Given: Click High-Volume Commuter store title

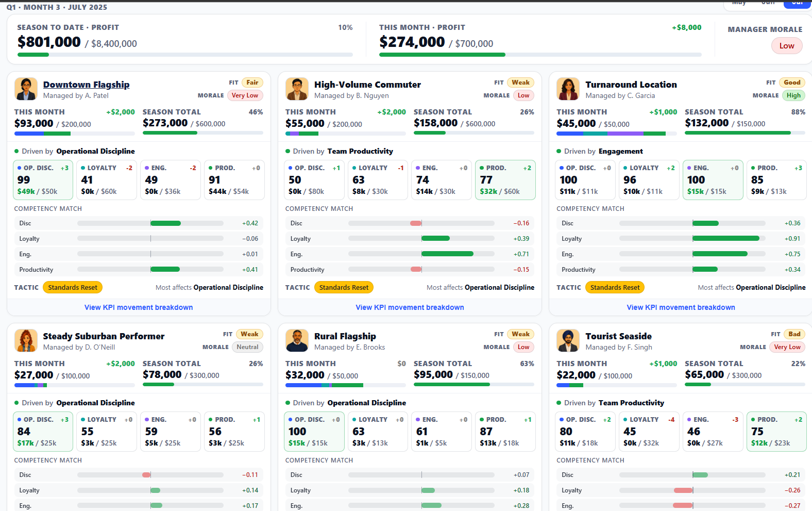Looking at the screenshot, I should point(367,85).
